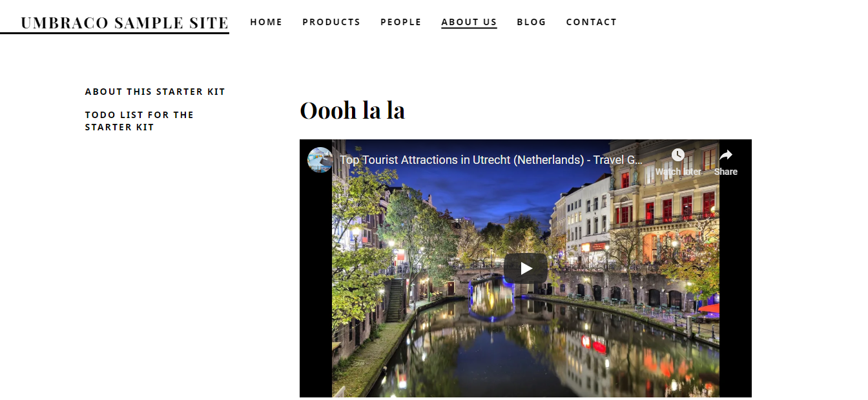Play the Utrecht YouTube video
Screen dimensions: 868x400
coord(526,268)
